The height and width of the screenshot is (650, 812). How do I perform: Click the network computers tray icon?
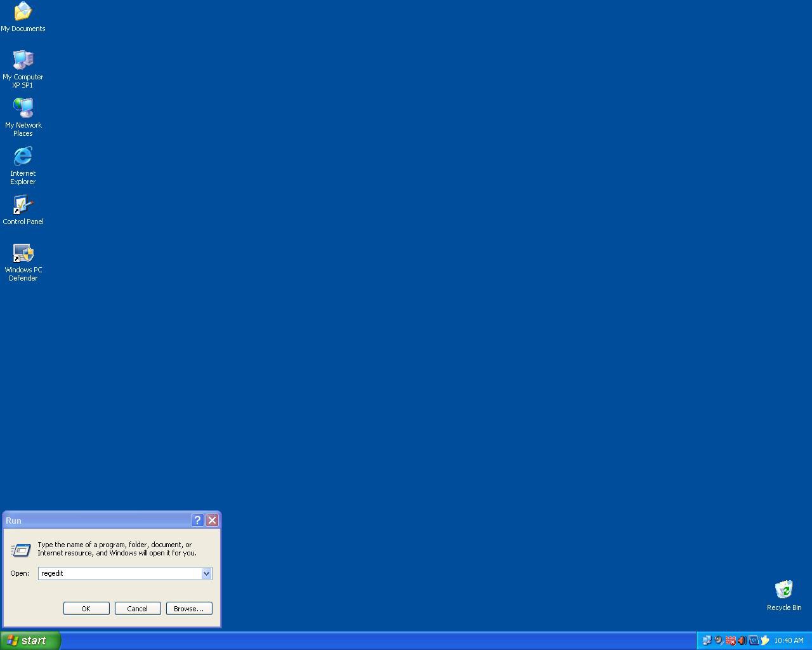click(706, 640)
